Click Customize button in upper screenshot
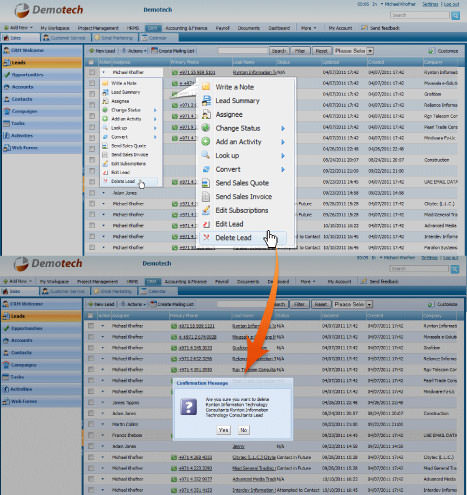Image resolution: width=467 pixels, height=495 pixels. [x=444, y=51]
